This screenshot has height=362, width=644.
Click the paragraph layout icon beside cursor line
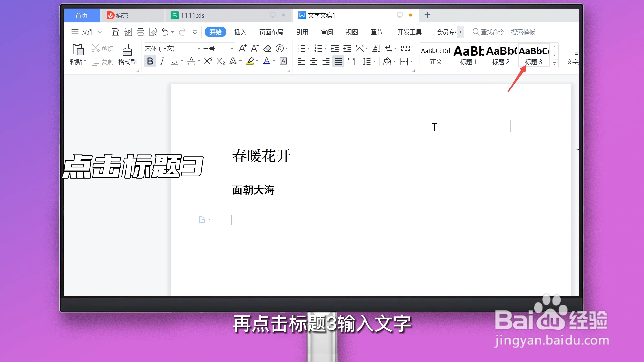(x=202, y=219)
